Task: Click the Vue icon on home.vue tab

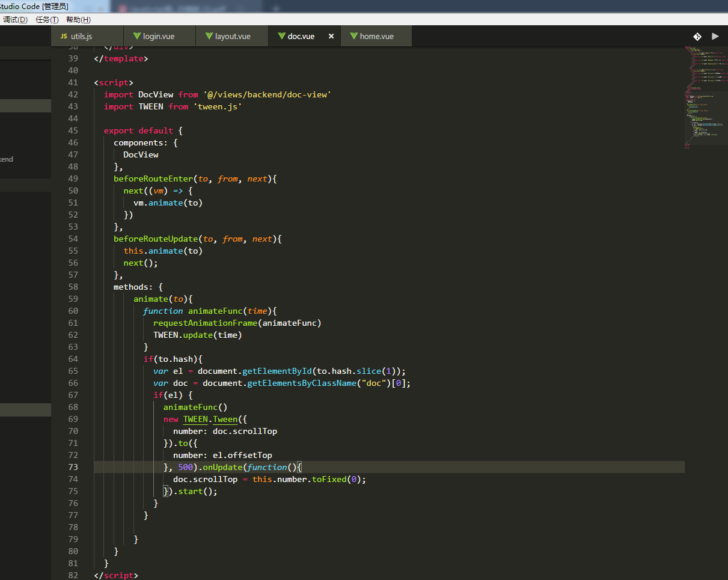Action: click(354, 36)
